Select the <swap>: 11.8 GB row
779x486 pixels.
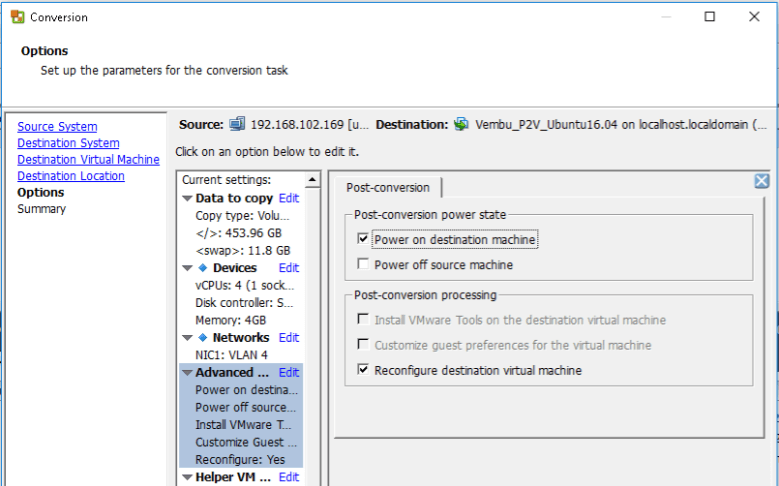pyautogui.click(x=242, y=250)
